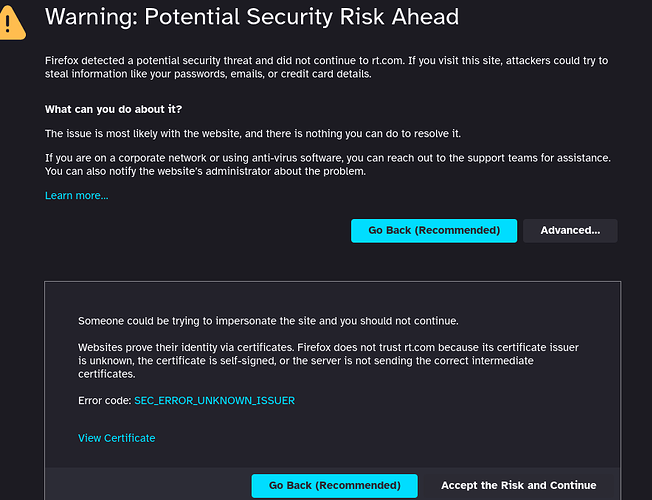Click the yellow warning triangle icon
Screen dimensions: 652x500
pyautogui.click(x=12, y=22)
